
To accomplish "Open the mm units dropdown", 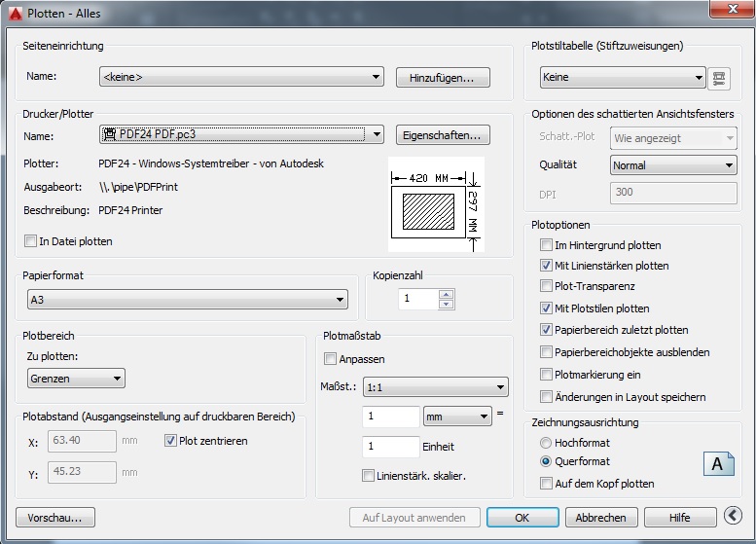I will 457,417.
